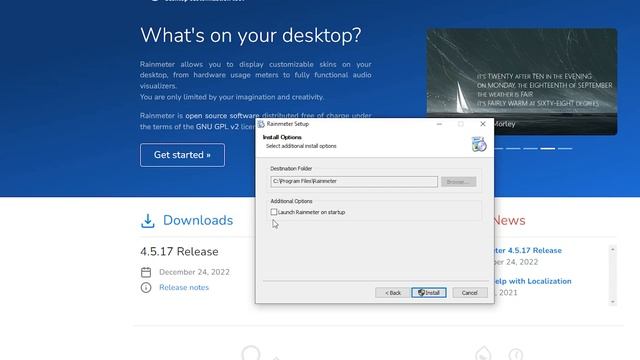
Task: Enable Launch Rainmeter on startup checkbox
Action: tap(274, 212)
